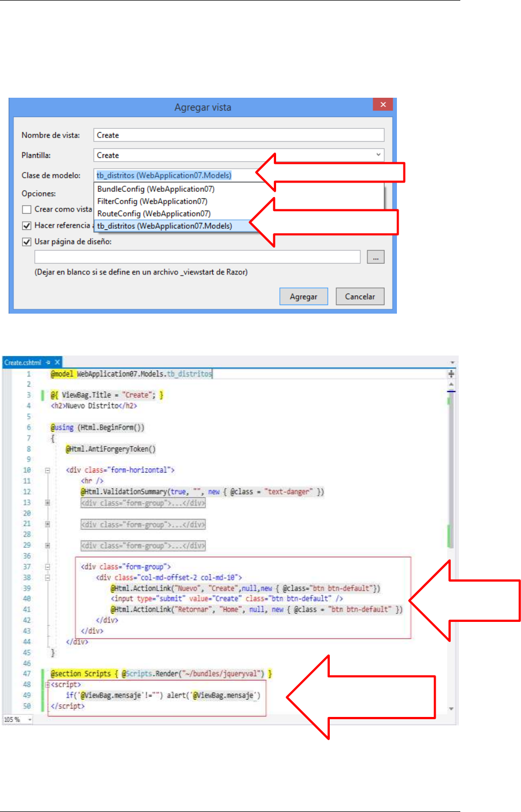Click the <h2>Nuevo Distrito</h2> line
Image resolution: width=521 pixels, height=812 pixels.
coord(94,405)
